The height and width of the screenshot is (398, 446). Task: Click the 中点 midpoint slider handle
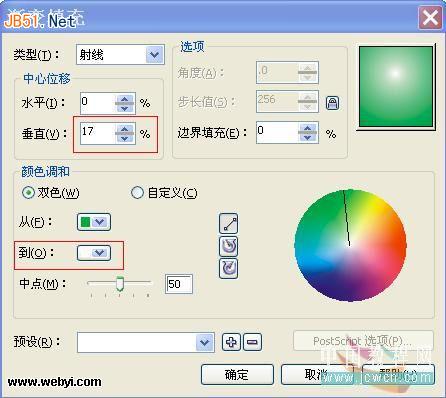tap(120, 284)
